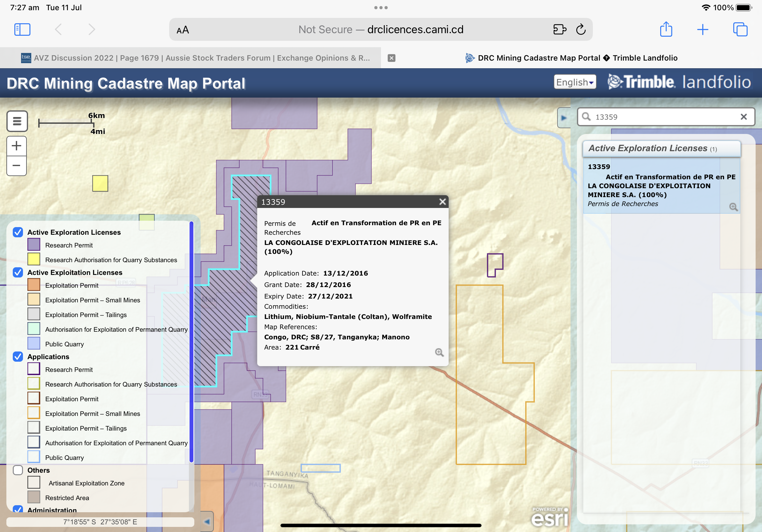Toggle the map layers menu button
Image resolution: width=762 pixels, height=532 pixels.
click(x=17, y=121)
